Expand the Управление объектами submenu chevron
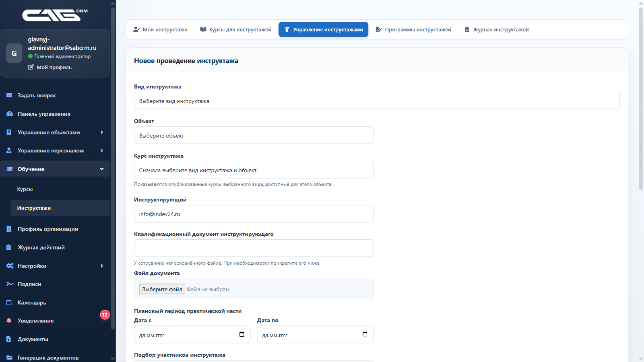This screenshot has height=362, width=644. [102, 132]
